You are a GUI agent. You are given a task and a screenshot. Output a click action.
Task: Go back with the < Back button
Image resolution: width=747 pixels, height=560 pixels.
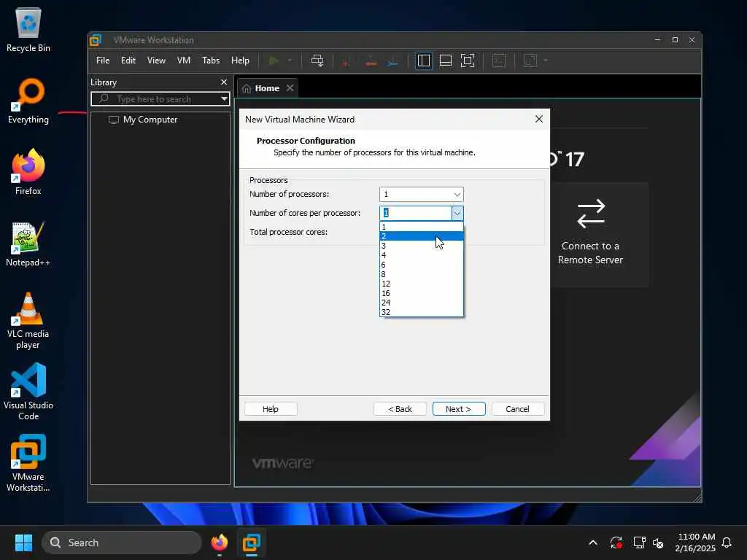[x=400, y=409]
